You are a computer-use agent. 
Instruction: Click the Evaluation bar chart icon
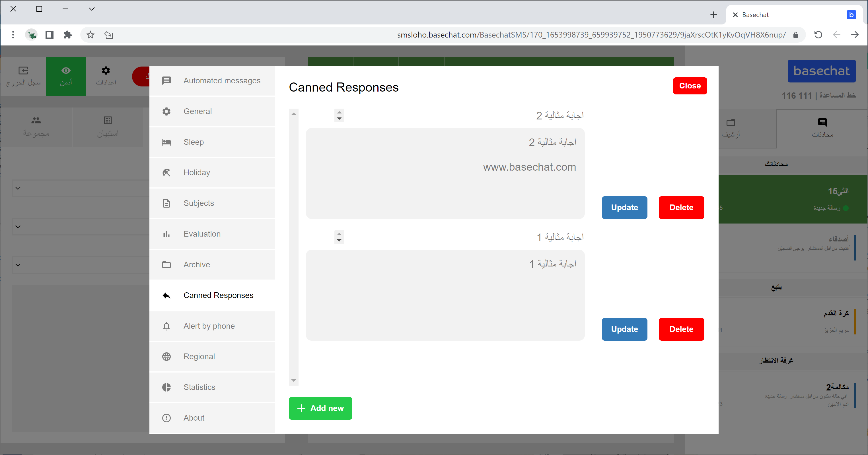(166, 234)
